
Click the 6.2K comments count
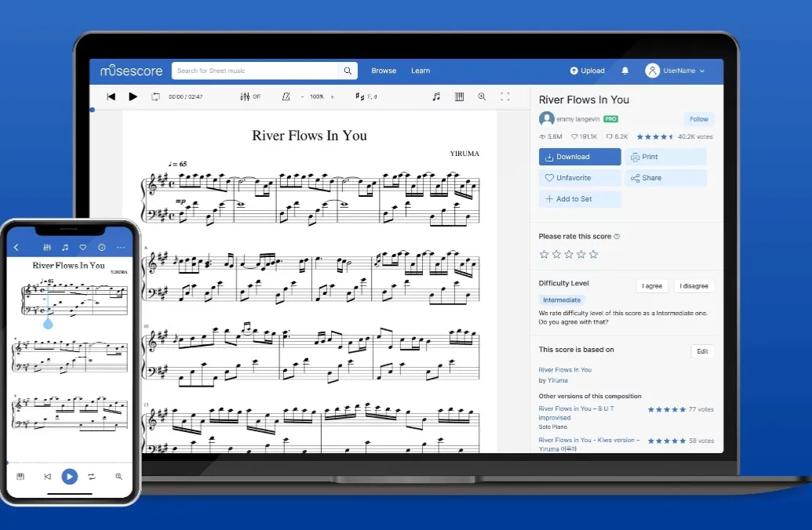coord(617,136)
